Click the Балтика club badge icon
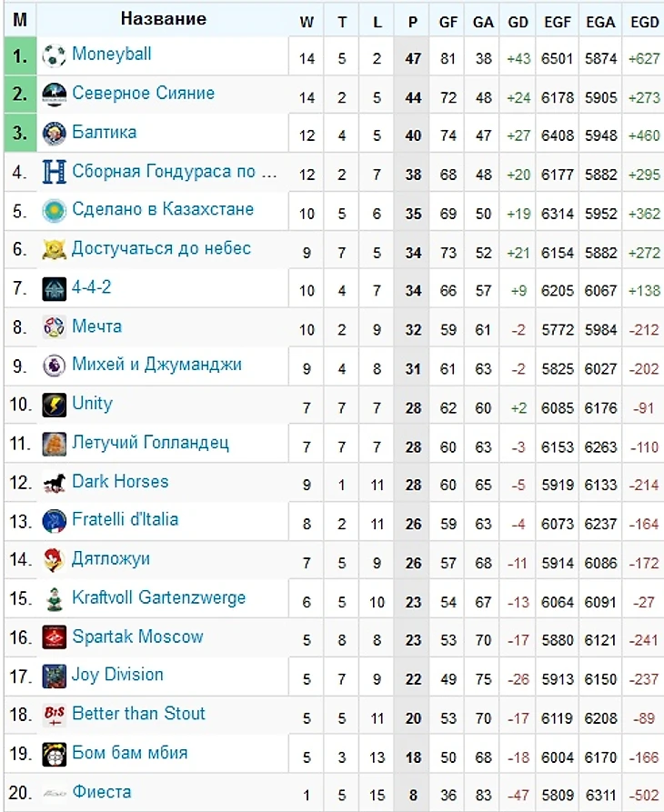Viewport: 664px width, 812px height. click(x=55, y=134)
